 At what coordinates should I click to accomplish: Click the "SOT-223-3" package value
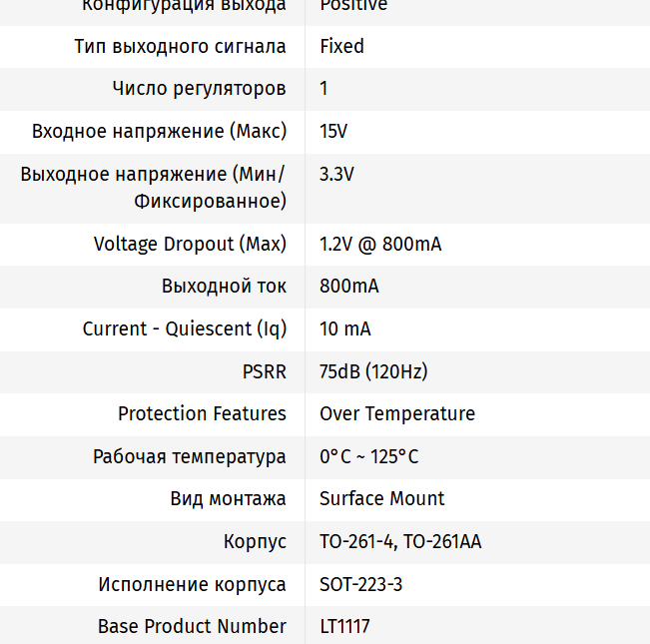[360, 584]
